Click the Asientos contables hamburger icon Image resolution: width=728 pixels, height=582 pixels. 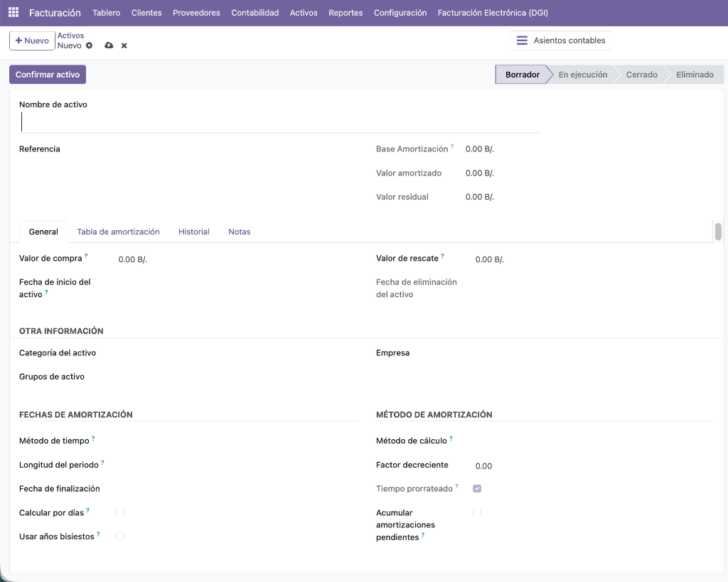(522, 41)
